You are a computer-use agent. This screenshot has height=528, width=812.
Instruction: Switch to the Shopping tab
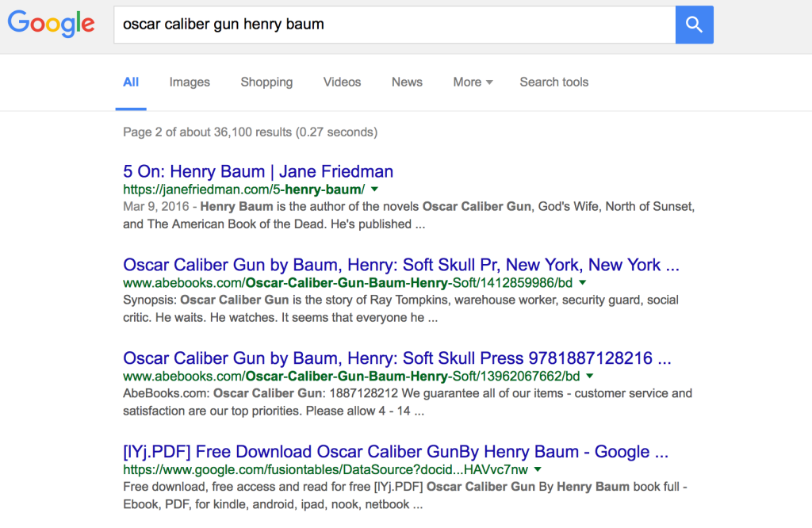pos(266,82)
